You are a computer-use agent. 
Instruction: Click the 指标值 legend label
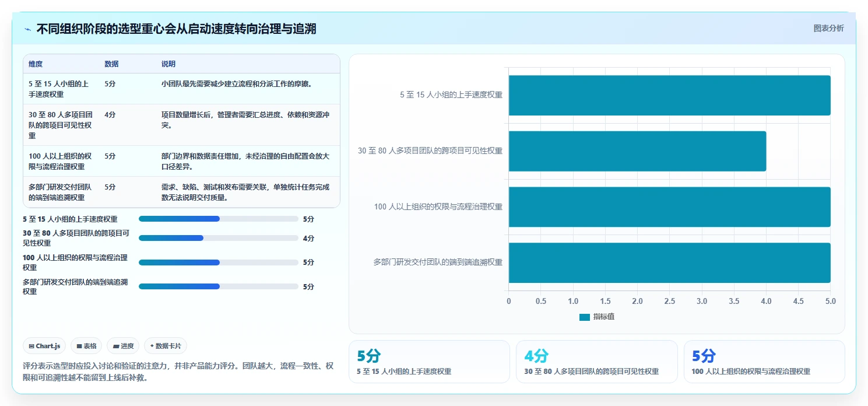(604, 317)
